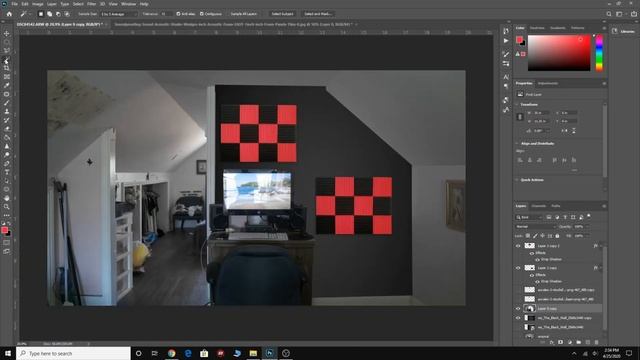Viewport: 640px width, 360px height.
Task: Select the Move tool
Action: click(x=7, y=33)
